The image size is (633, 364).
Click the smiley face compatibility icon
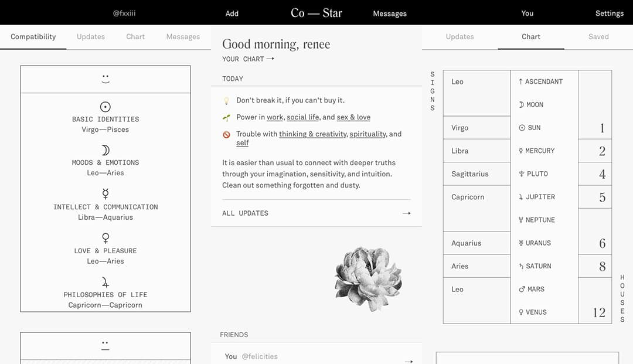coord(105,79)
